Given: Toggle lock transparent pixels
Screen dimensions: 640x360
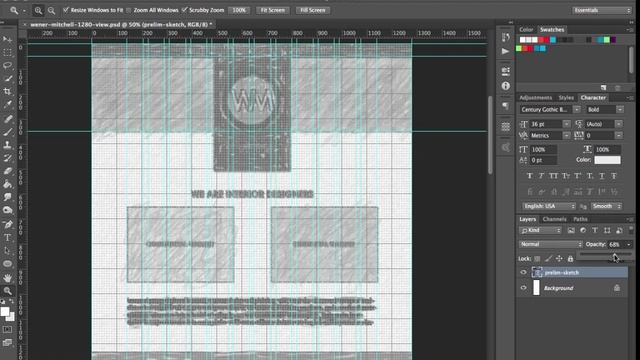Looking at the screenshot, I should pos(537,259).
